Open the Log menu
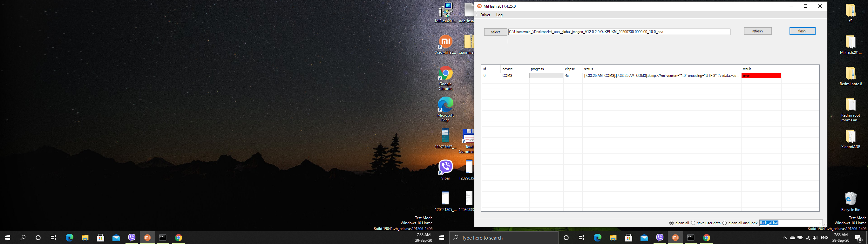The image size is (868, 244). point(499,15)
